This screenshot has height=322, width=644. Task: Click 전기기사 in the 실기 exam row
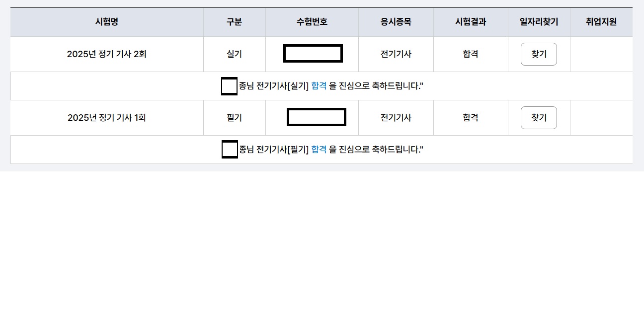(396, 54)
